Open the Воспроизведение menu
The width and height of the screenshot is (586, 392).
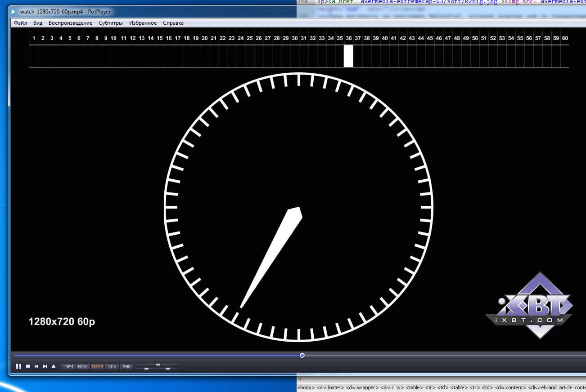[x=70, y=23]
